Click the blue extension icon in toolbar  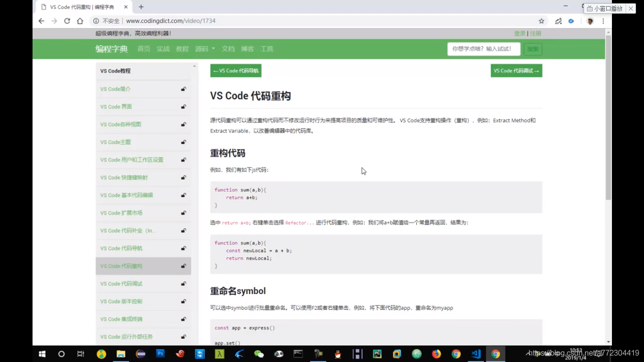click(571, 21)
